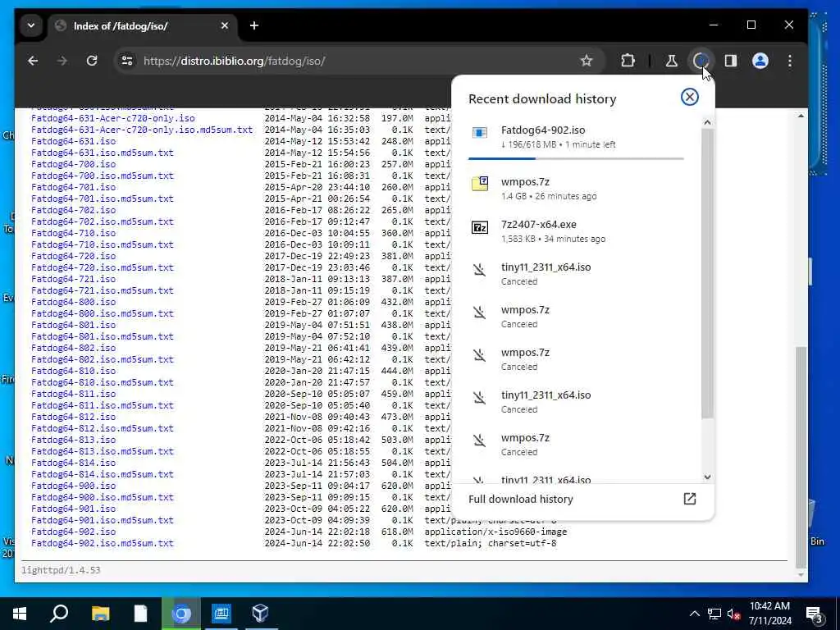Open Fatdog64-902.iso.md5sum.txt link
The image size is (840, 630).
(103, 543)
